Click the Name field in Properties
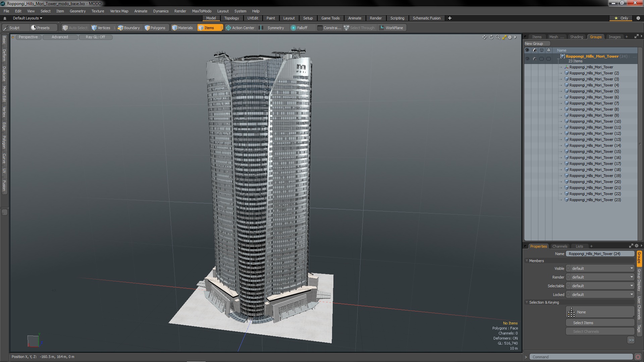Viewport: 644px width, 362px height. click(600, 254)
